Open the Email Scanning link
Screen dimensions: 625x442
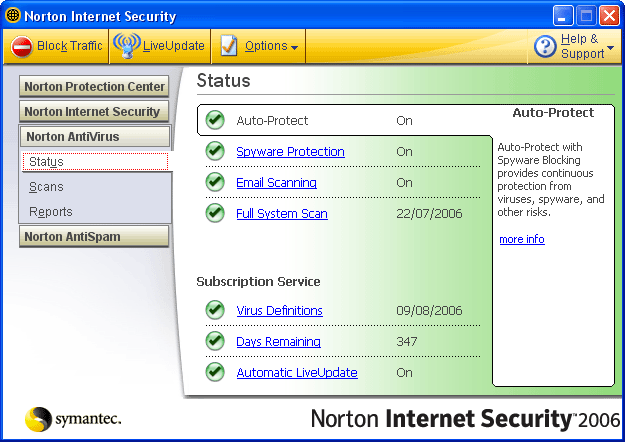coord(276,183)
